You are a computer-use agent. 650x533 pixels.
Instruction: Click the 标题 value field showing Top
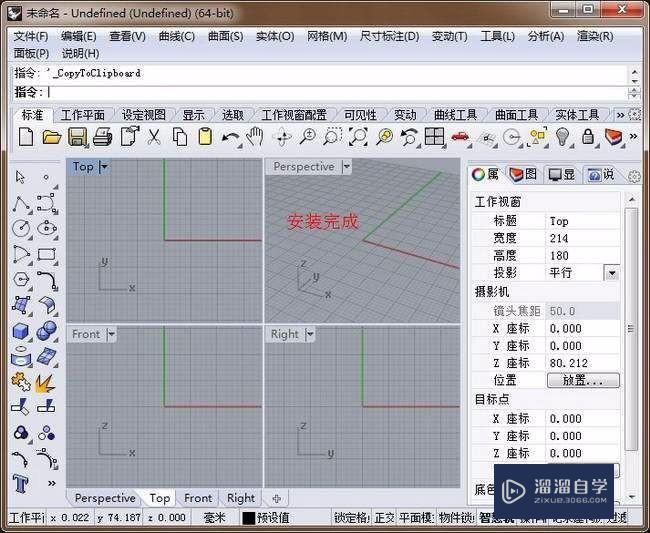[x=582, y=221]
